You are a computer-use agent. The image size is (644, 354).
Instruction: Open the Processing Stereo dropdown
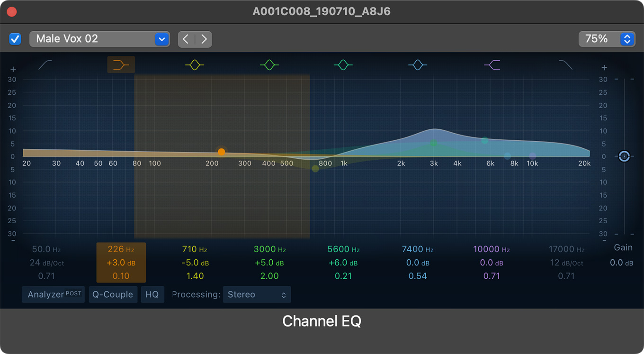click(257, 294)
